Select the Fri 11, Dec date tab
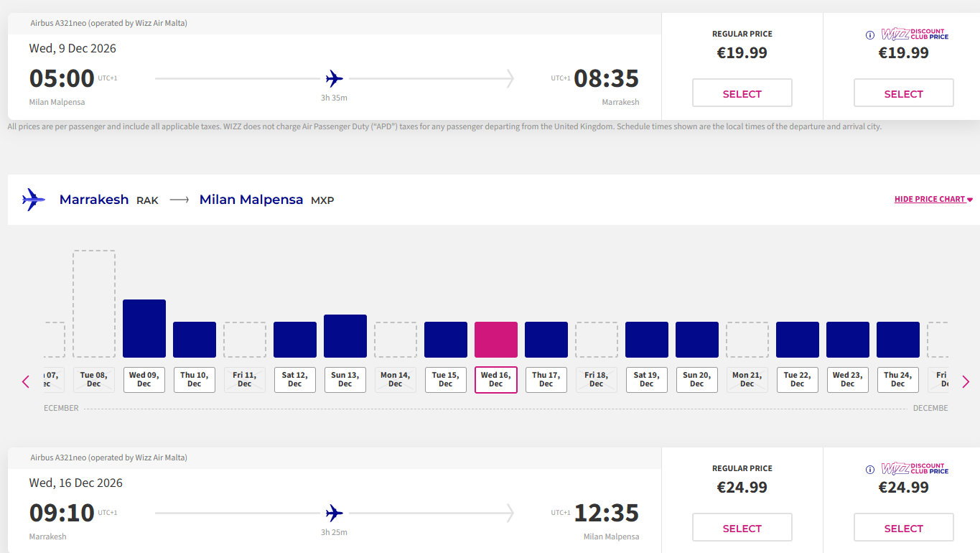Viewport: 980px width, 553px height. point(245,380)
